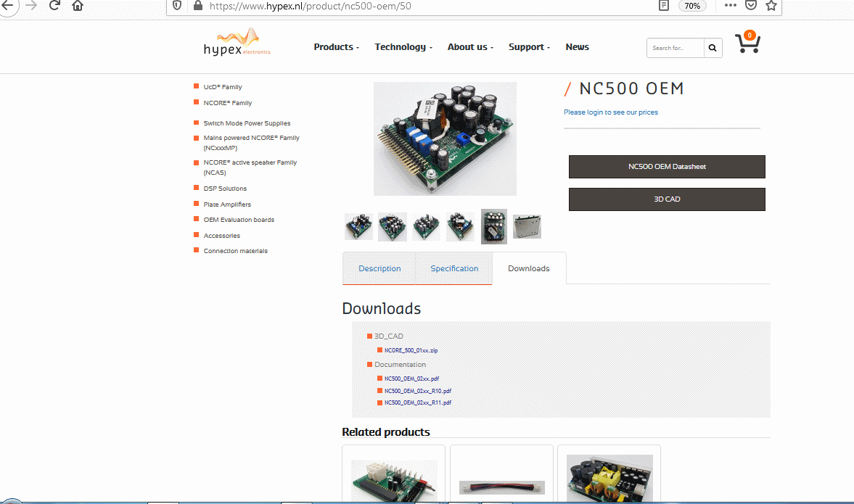
Task: Download NC500_OEM_02xx.pdf file
Action: pos(411,379)
